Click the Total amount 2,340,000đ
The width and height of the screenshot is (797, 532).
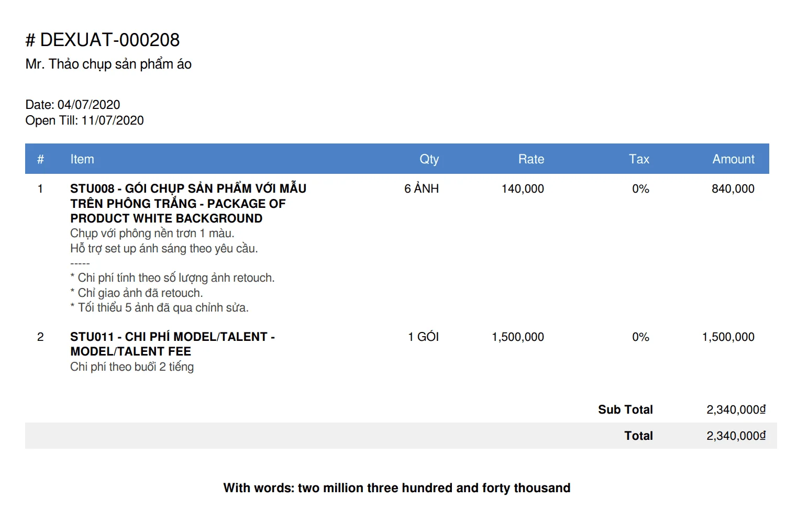coord(736,436)
